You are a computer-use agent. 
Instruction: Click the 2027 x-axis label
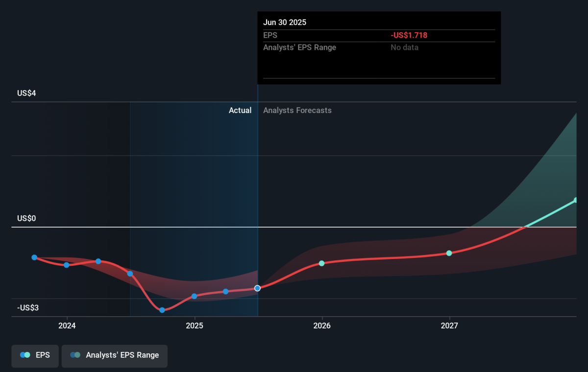point(449,325)
